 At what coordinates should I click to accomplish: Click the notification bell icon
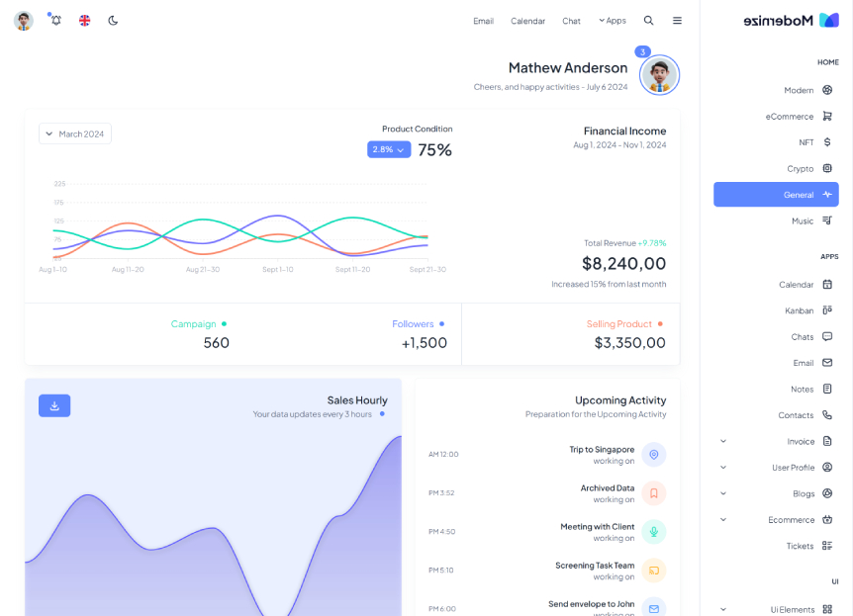click(55, 21)
